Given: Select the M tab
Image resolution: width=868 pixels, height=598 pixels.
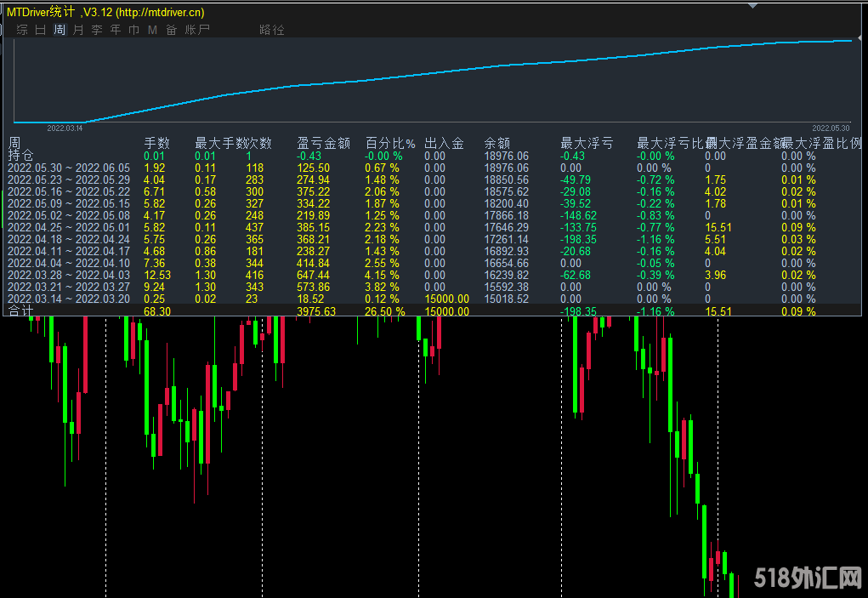Looking at the screenshot, I should click(x=152, y=30).
